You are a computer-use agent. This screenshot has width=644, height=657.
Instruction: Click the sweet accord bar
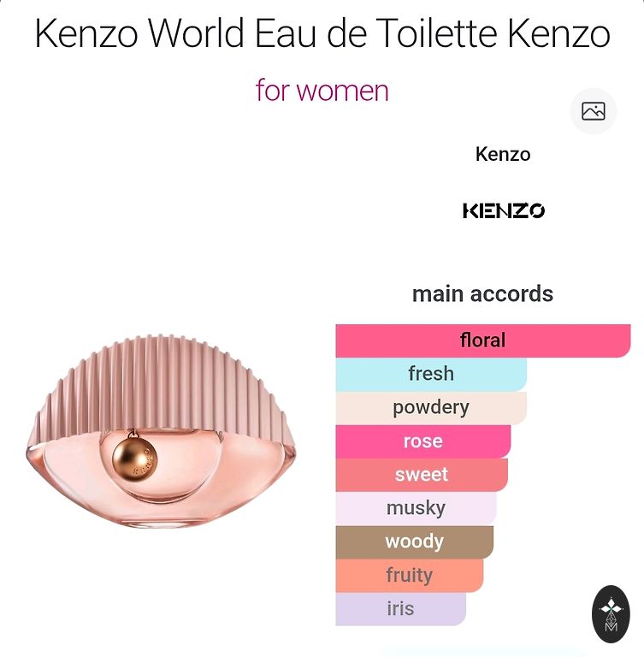422,475
